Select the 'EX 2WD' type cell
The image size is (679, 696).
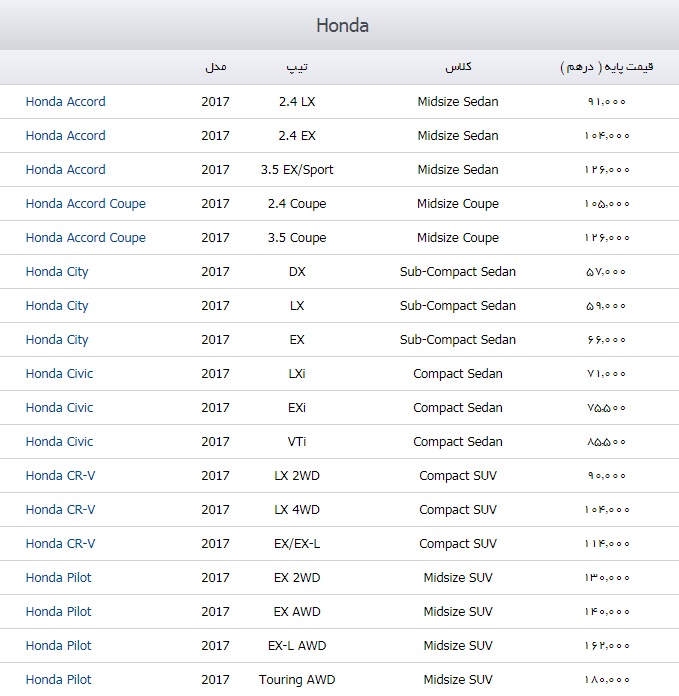coord(297,577)
